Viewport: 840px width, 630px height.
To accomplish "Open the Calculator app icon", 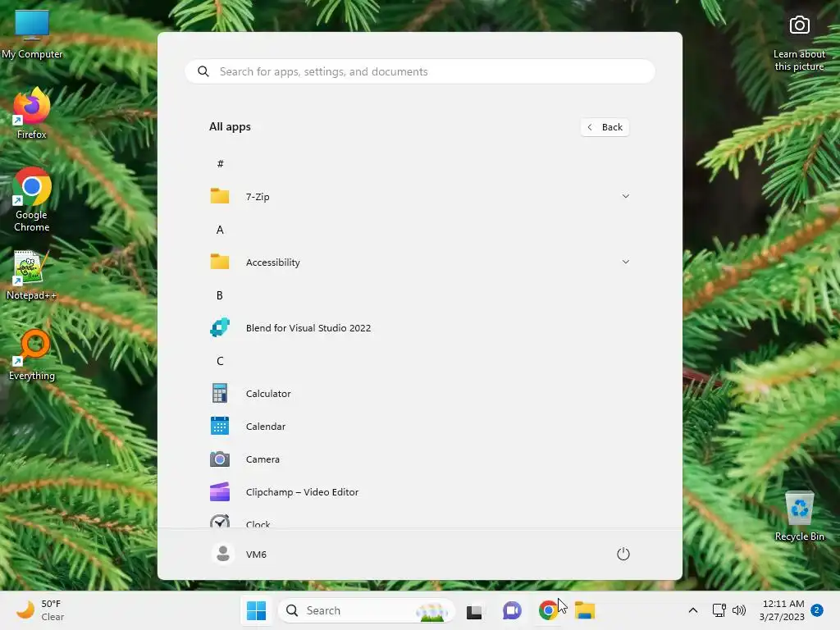I will [x=220, y=393].
